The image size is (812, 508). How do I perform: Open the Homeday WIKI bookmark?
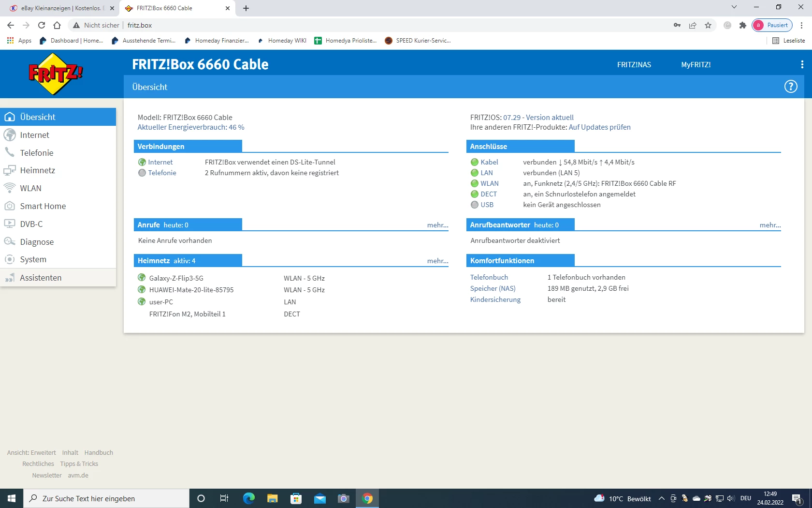(x=282, y=41)
